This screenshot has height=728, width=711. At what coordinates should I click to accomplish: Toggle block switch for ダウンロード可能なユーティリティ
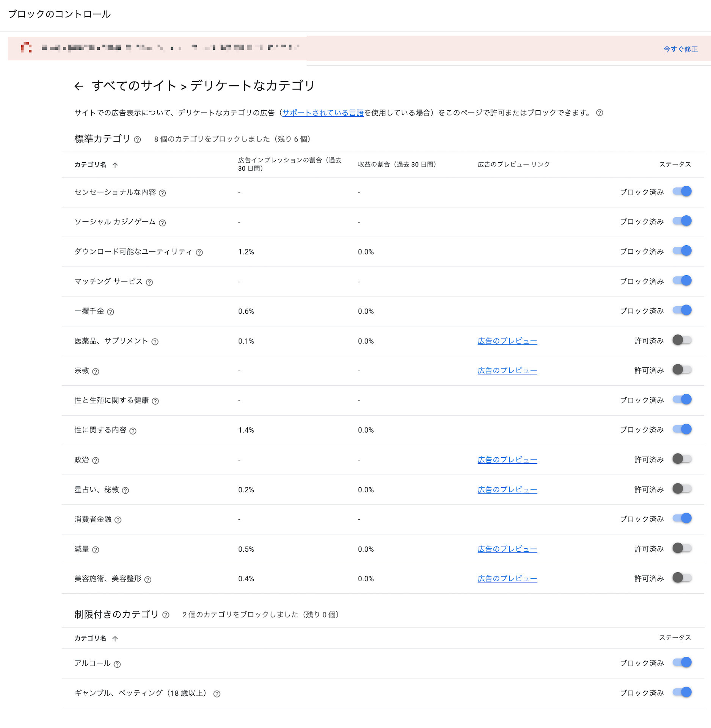click(682, 251)
